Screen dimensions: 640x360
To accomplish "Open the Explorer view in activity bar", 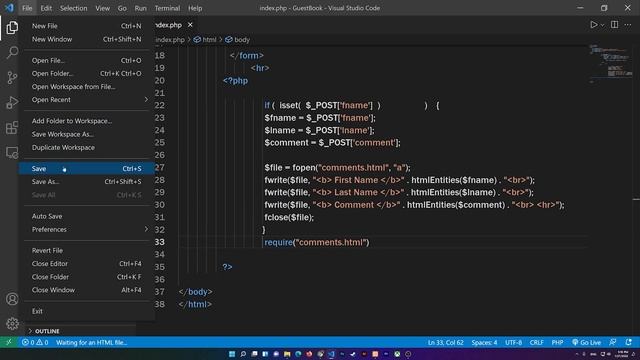I will [x=12, y=28].
